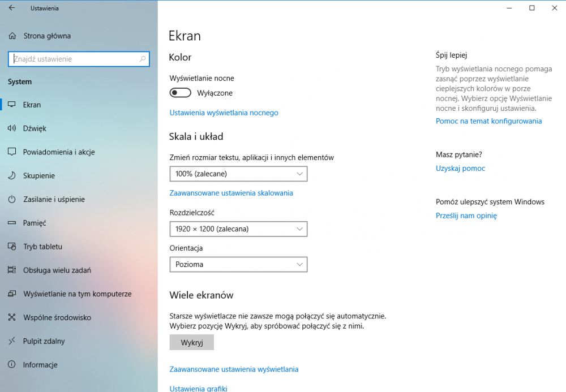Screen dimensions: 566x392
Task: Click the power icon for Zasilanie i uśpienie
Action: tap(12, 199)
